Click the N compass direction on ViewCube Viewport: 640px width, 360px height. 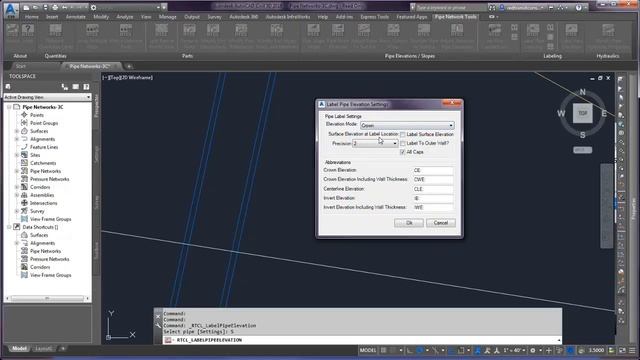tap(582, 92)
